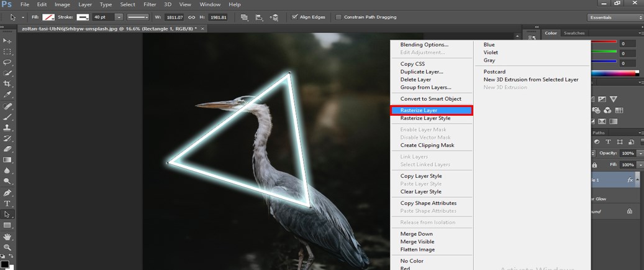The height and width of the screenshot is (270, 644).
Task: Toggle the Align Edges checkbox
Action: tap(294, 17)
